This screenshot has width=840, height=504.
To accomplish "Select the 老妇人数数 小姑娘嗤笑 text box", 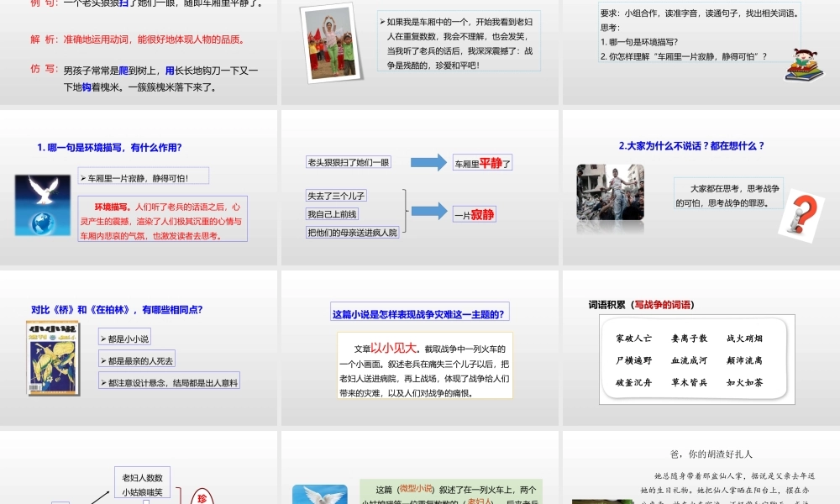I will 141,480.
